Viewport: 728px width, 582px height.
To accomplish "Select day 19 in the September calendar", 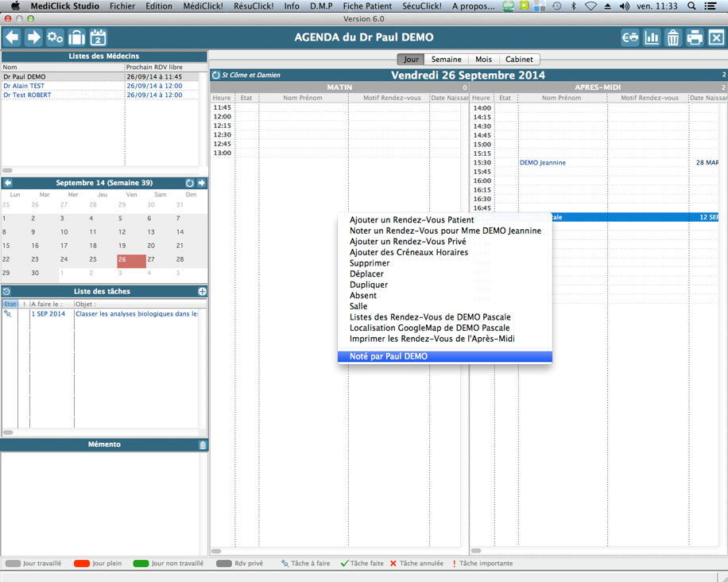I will point(122,246).
